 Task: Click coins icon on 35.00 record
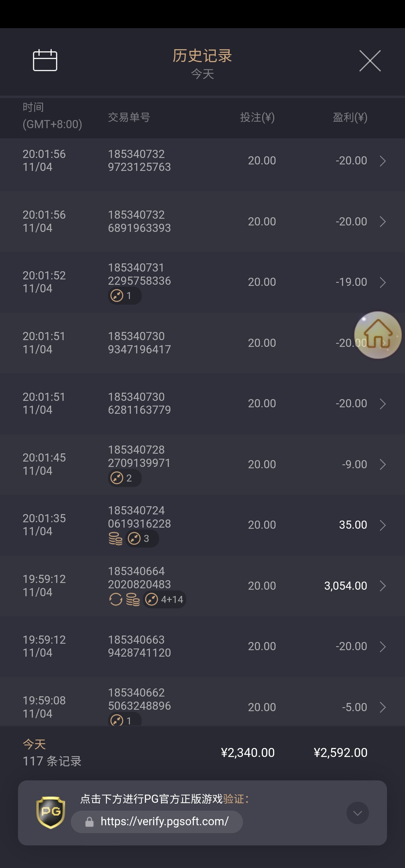tap(115, 539)
